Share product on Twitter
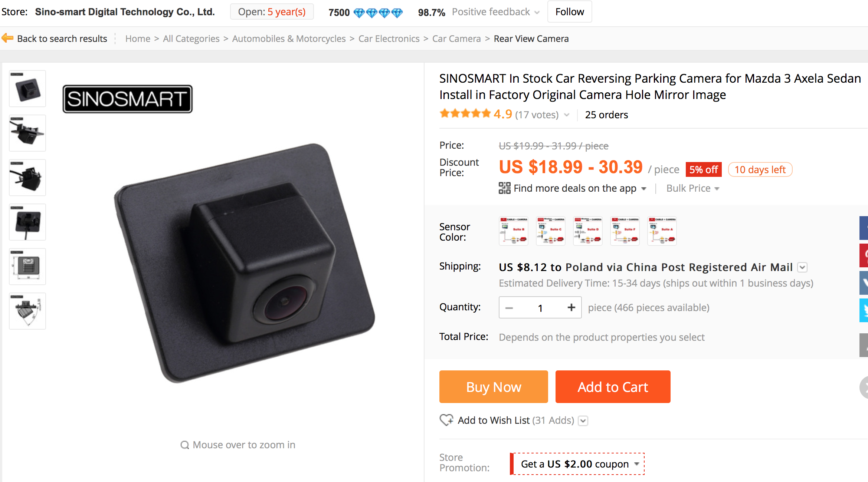 pyautogui.click(x=864, y=310)
